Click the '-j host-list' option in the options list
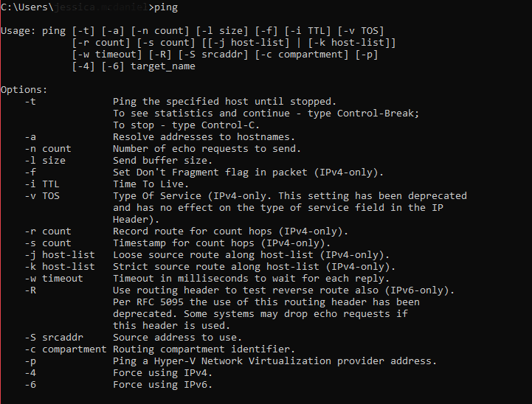 (x=60, y=255)
